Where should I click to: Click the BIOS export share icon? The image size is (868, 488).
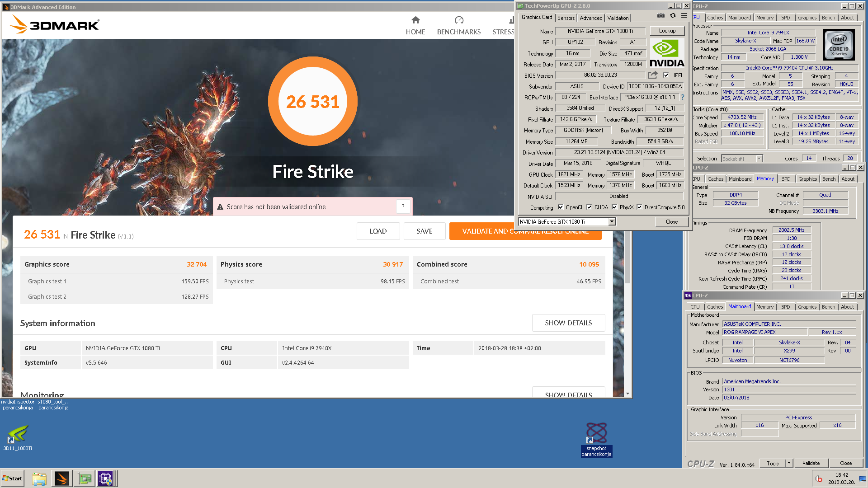tap(653, 75)
